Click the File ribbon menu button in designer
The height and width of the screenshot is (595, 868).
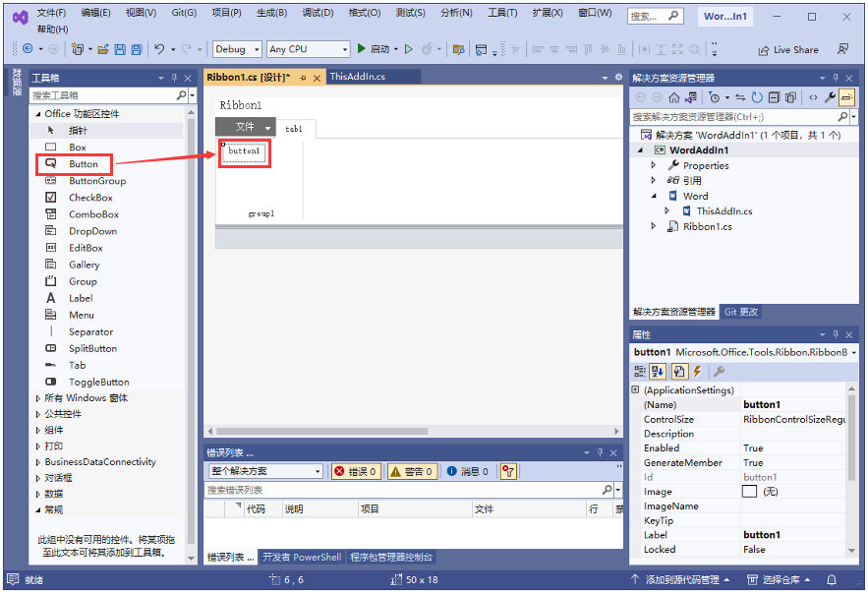(245, 127)
